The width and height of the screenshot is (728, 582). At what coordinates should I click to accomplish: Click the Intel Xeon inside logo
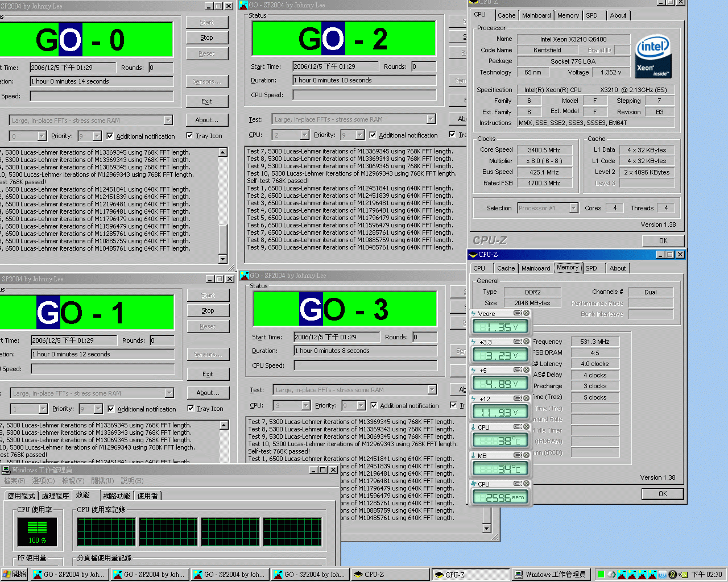click(x=653, y=57)
